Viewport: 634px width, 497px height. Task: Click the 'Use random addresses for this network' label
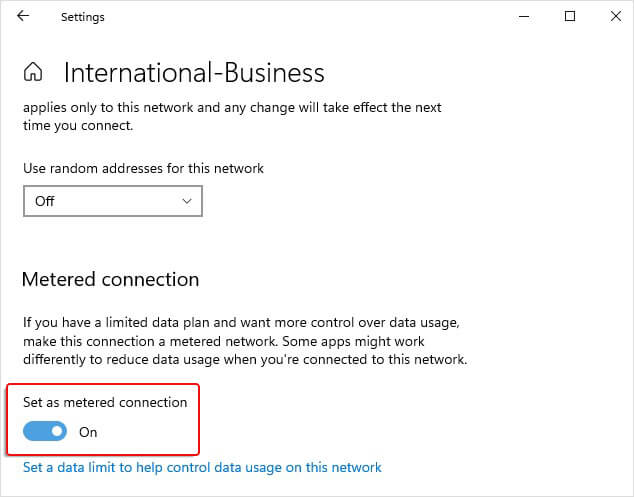[x=143, y=168]
